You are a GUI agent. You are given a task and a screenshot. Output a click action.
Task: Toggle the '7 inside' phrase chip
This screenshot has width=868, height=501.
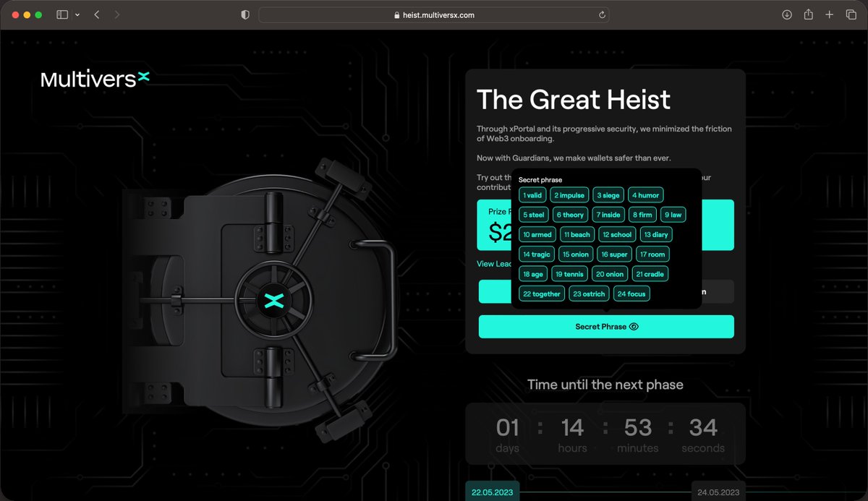click(608, 214)
